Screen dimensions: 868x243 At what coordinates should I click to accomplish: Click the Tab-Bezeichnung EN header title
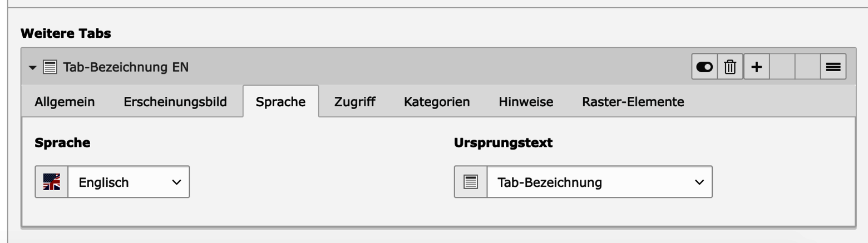click(x=126, y=67)
